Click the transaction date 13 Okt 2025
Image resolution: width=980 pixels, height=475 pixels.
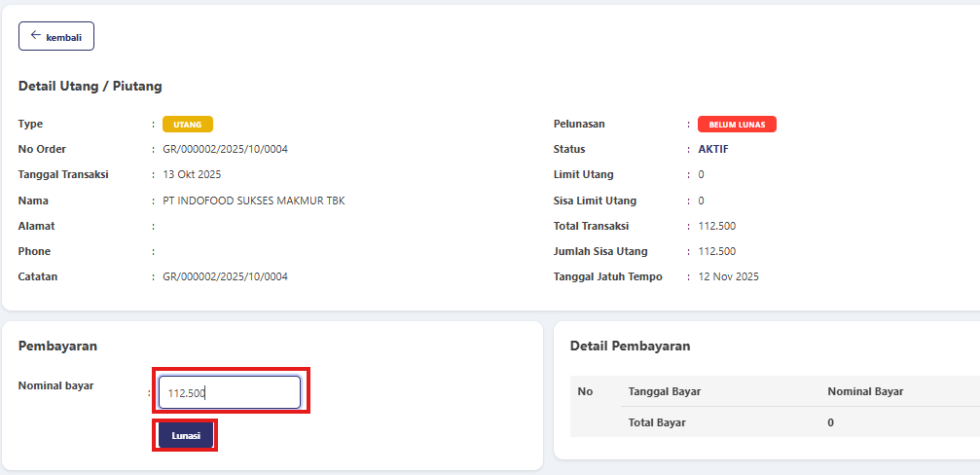(x=192, y=175)
